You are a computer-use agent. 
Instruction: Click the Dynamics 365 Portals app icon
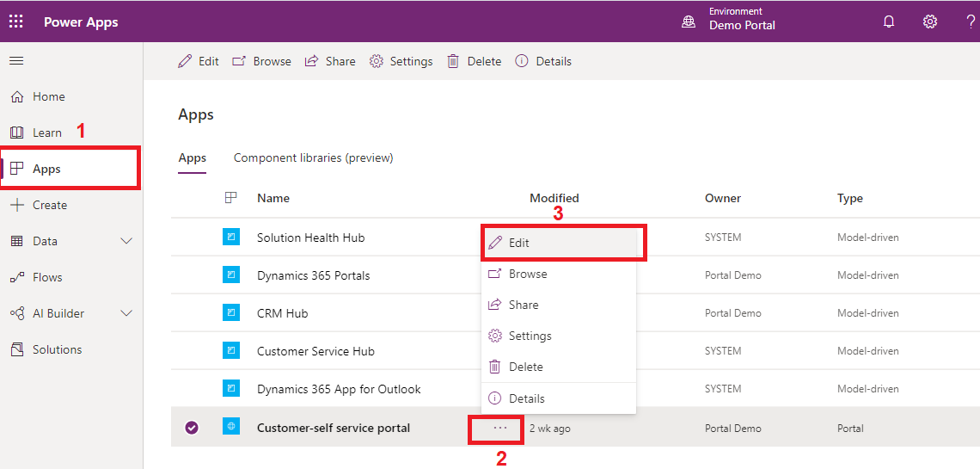coord(231,275)
